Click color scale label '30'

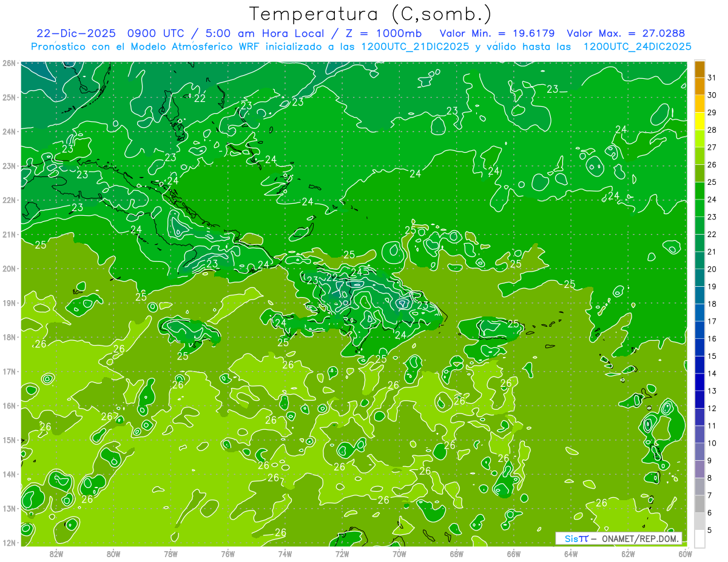pyautogui.click(x=712, y=95)
